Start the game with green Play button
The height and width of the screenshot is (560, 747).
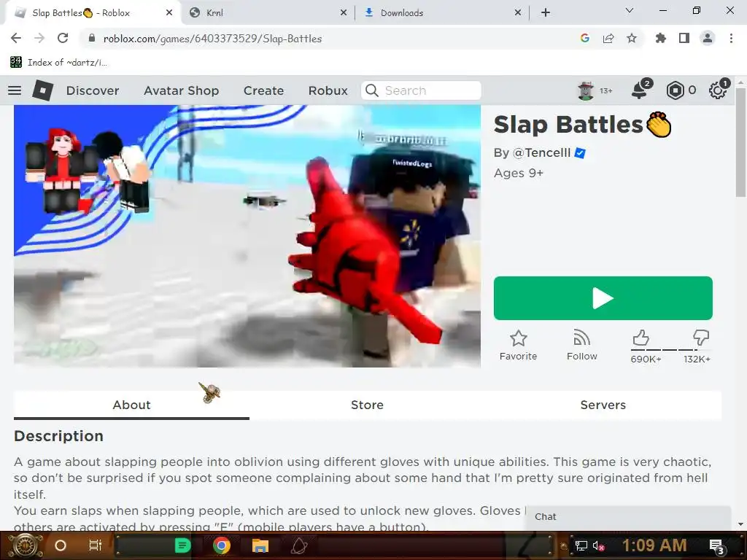tap(603, 298)
